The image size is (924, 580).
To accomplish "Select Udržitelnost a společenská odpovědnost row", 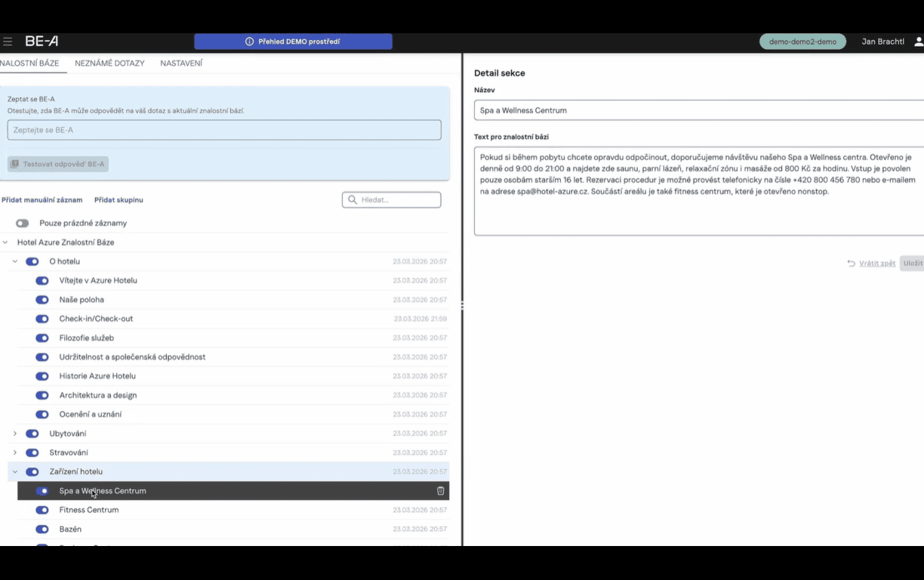I will point(233,357).
